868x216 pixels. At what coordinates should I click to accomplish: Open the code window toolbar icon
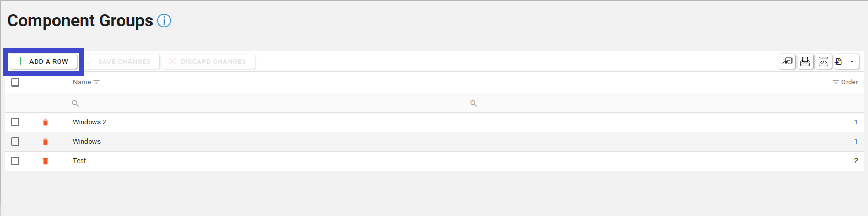[823, 62]
